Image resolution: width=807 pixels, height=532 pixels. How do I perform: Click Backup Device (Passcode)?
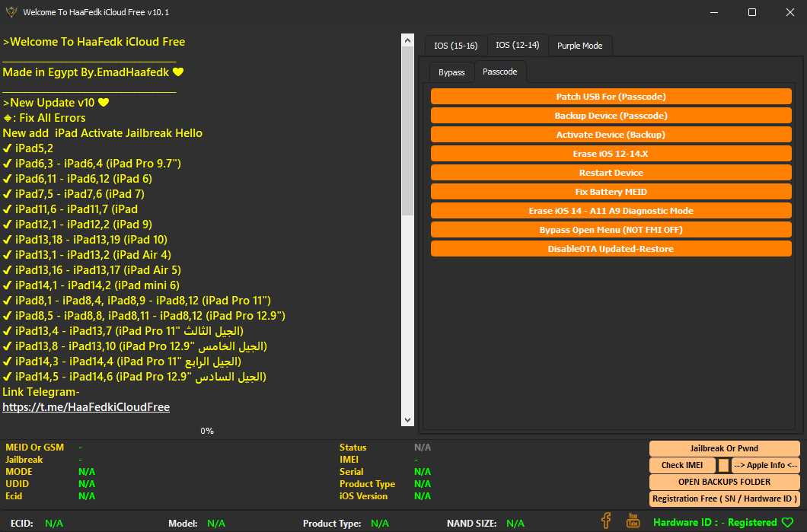pos(611,116)
